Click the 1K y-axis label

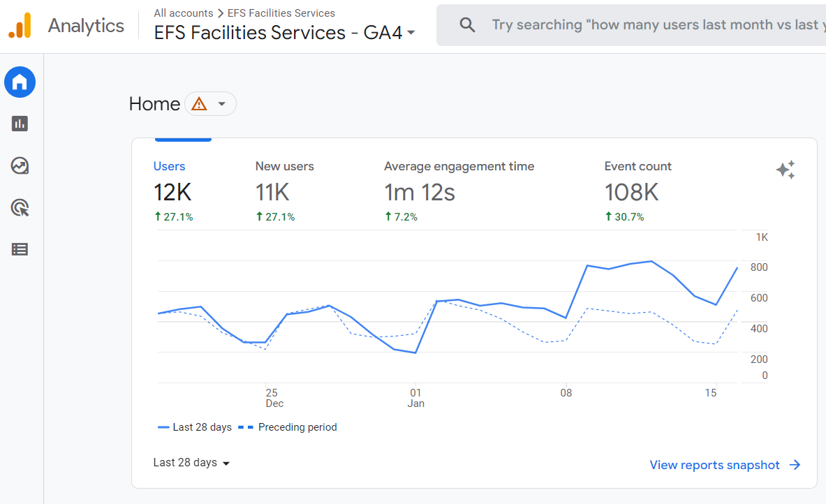coord(762,237)
